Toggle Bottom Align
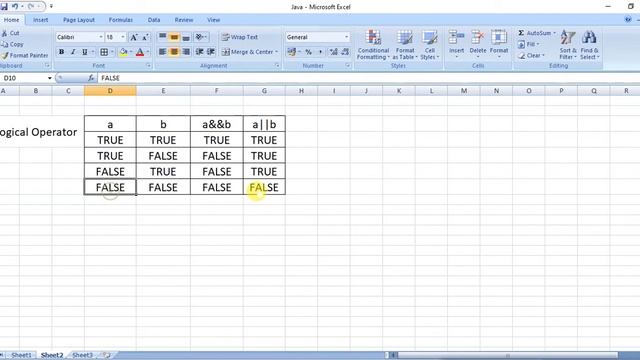 pyautogui.click(x=186, y=37)
